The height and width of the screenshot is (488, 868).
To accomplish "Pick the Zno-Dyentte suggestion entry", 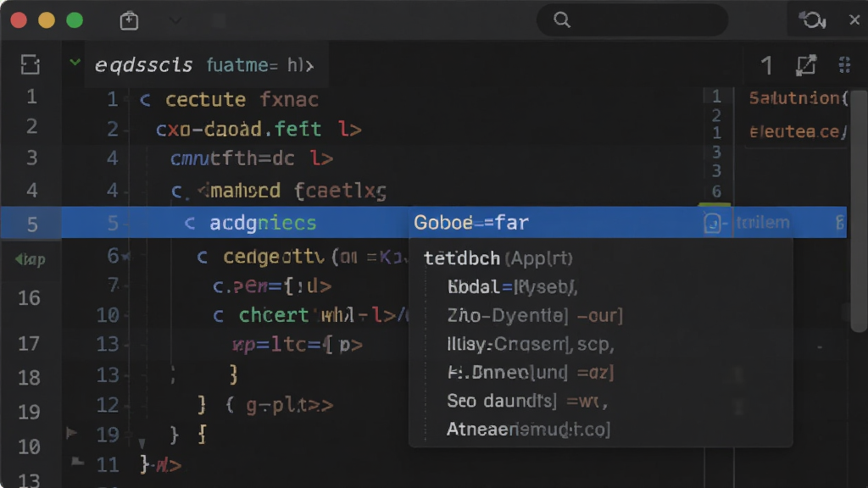I will tap(535, 315).
